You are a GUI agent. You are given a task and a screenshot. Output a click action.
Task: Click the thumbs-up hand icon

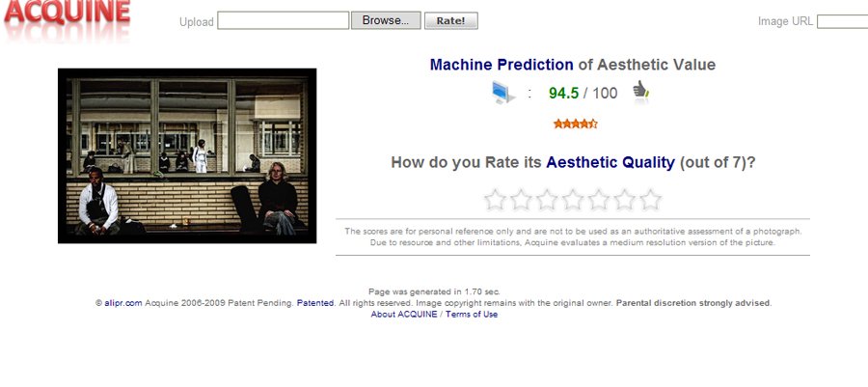pos(640,92)
